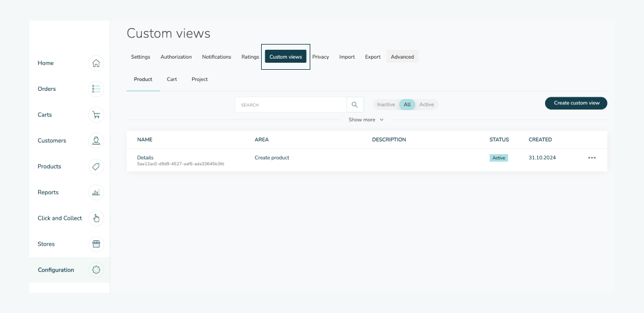Select the All filter option
This screenshot has width=644, height=313.
point(407,104)
